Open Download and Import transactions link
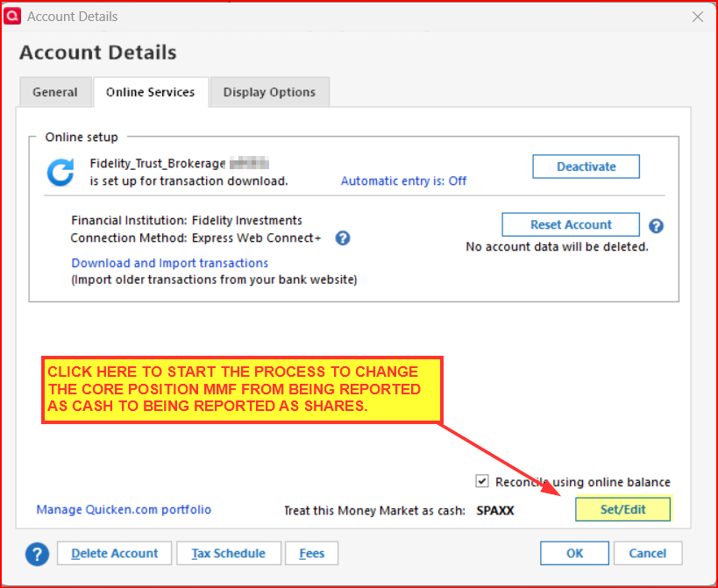 point(170,263)
